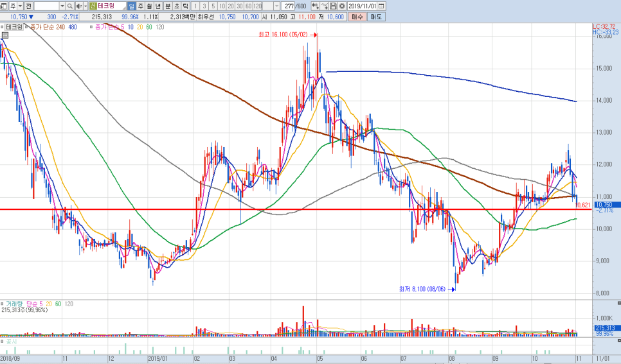Select the 분 minute chart tab
Screen dimensions: 621x364
(168, 6)
